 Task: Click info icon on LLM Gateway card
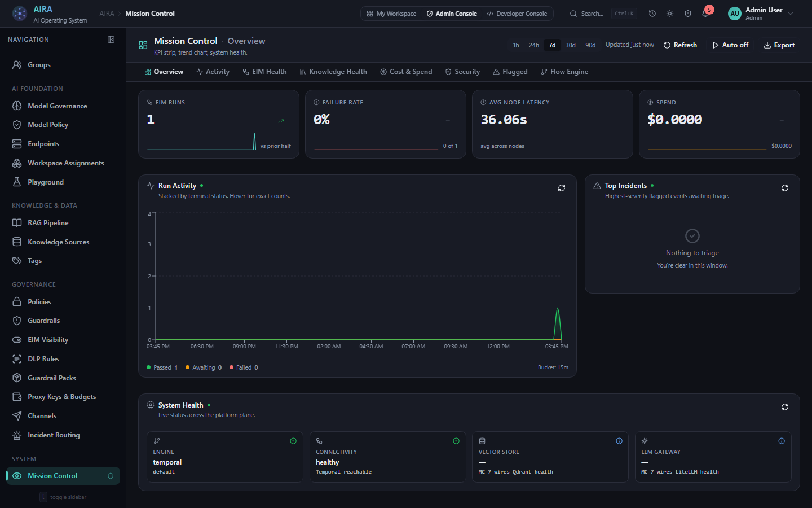[782, 441]
